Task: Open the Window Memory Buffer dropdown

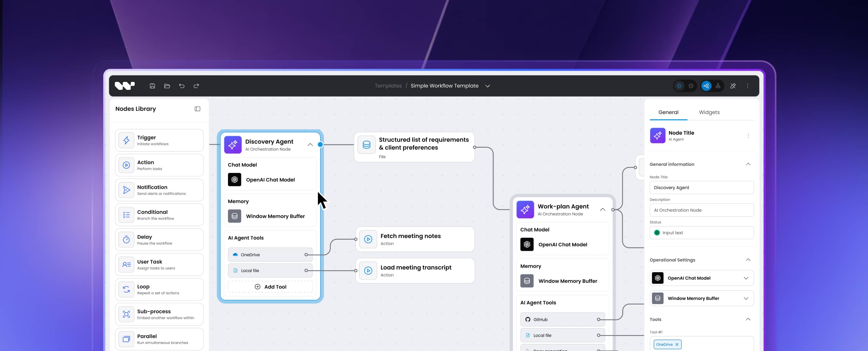Action: click(702, 298)
